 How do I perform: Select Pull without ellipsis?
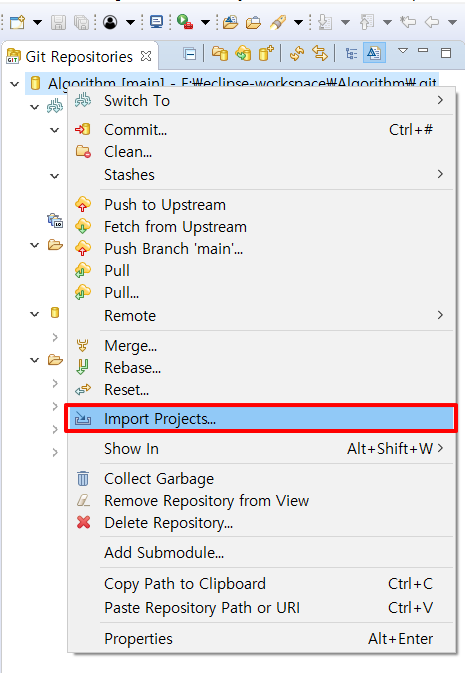pyautogui.click(x=261, y=270)
